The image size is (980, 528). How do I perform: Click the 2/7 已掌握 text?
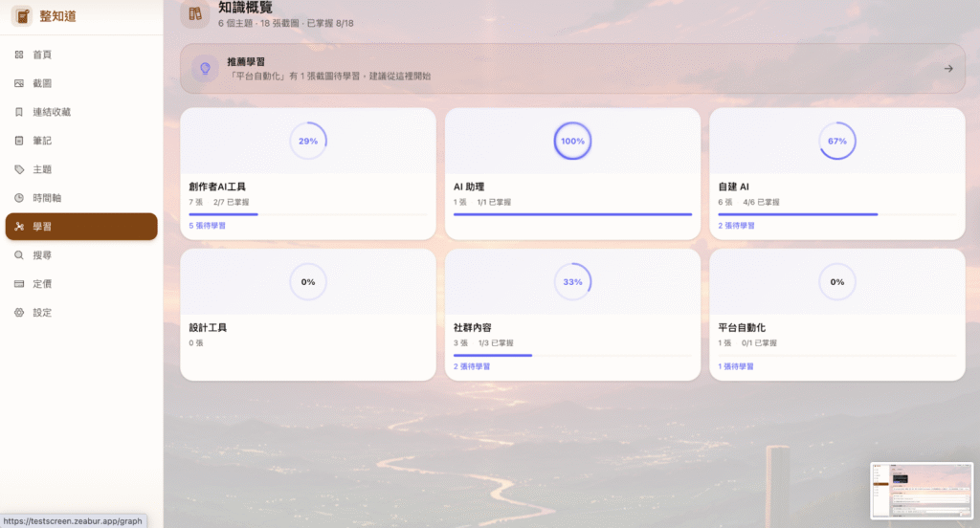[x=232, y=202]
